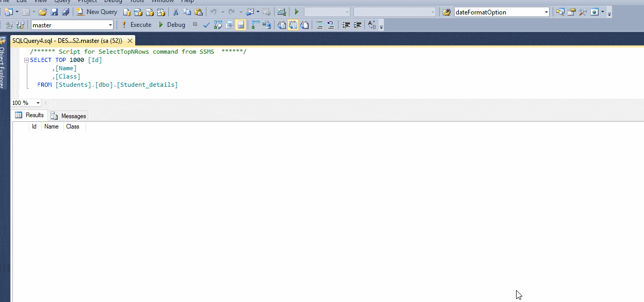
Task: Paste from the clipboard
Action: (199, 11)
